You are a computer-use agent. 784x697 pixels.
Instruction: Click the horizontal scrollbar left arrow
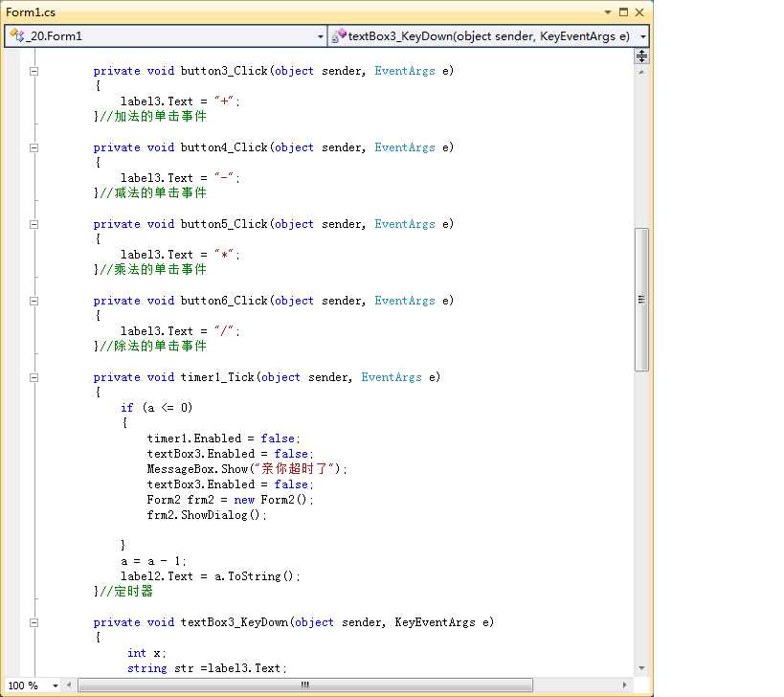[x=69, y=685]
